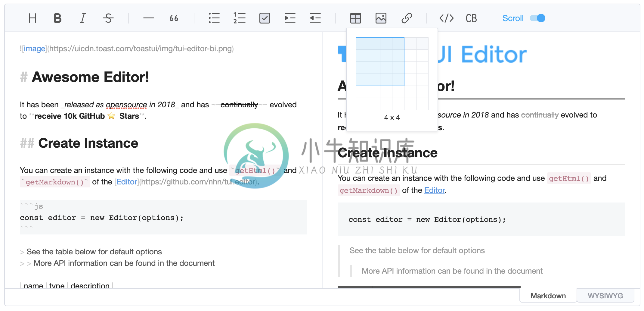Click the Scroll label in toolbar

(x=513, y=18)
